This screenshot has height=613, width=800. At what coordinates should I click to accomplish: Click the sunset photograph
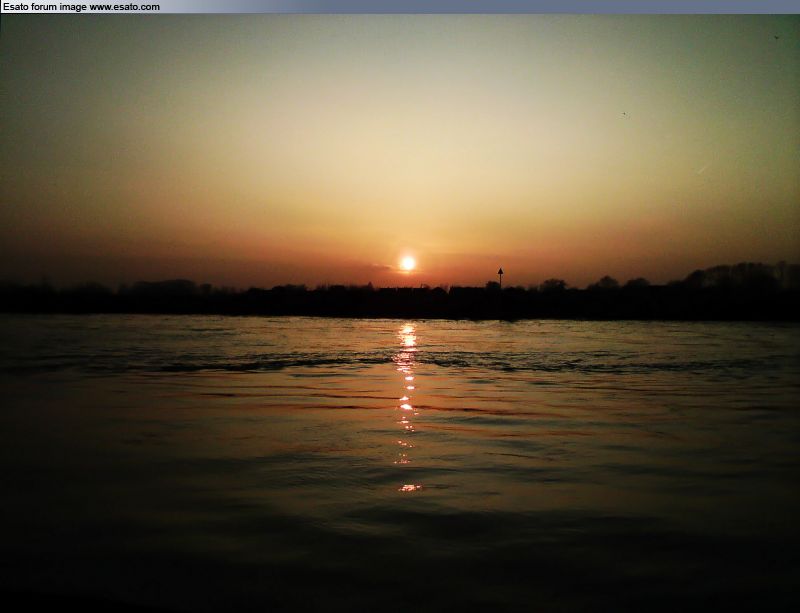pyautogui.click(x=400, y=313)
